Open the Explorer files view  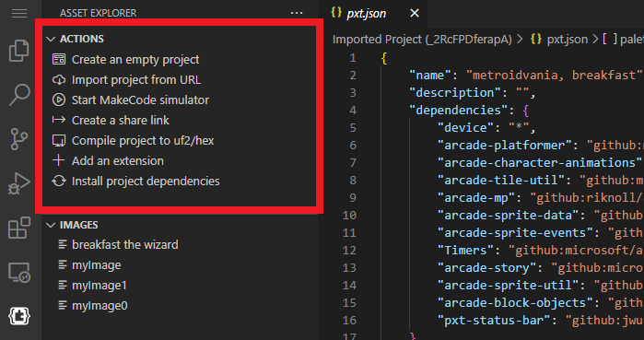coord(19,51)
